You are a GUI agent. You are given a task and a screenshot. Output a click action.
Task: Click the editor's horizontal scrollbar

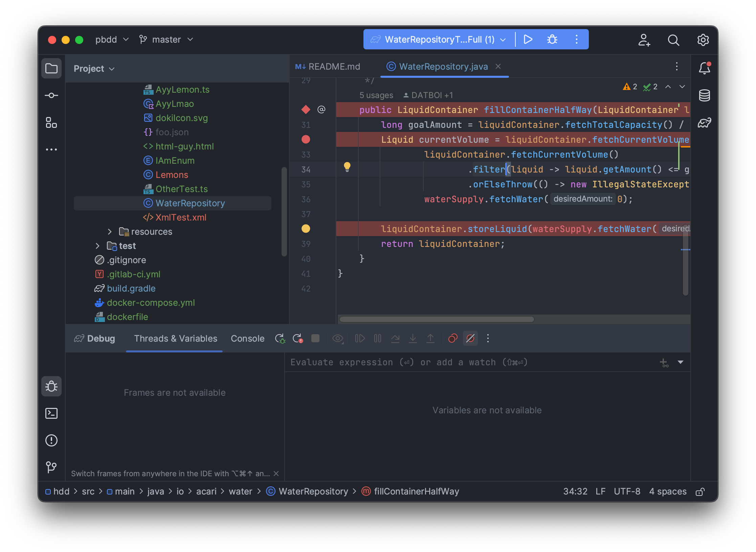pos(437,319)
